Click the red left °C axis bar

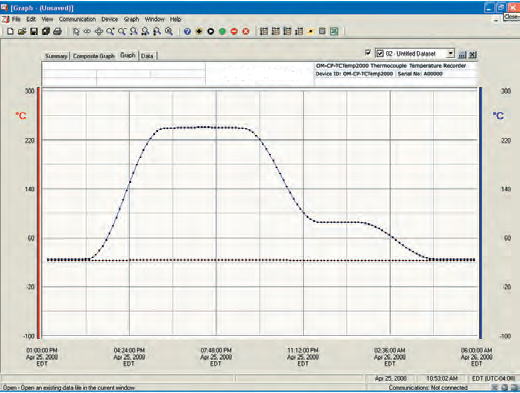[x=39, y=213]
